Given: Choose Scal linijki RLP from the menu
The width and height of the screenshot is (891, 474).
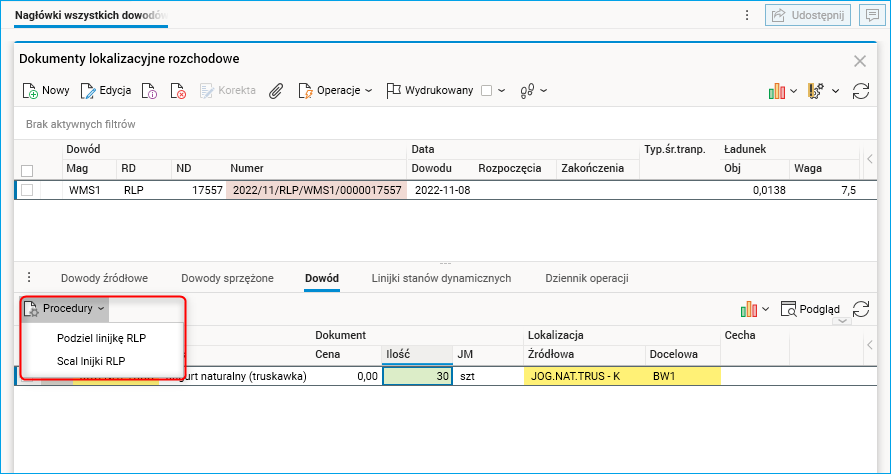Looking at the screenshot, I should [91, 361].
